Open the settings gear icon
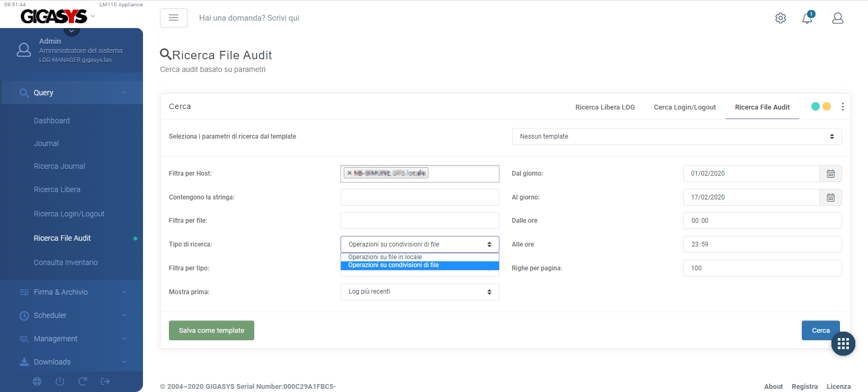The image size is (868, 392). click(x=780, y=18)
